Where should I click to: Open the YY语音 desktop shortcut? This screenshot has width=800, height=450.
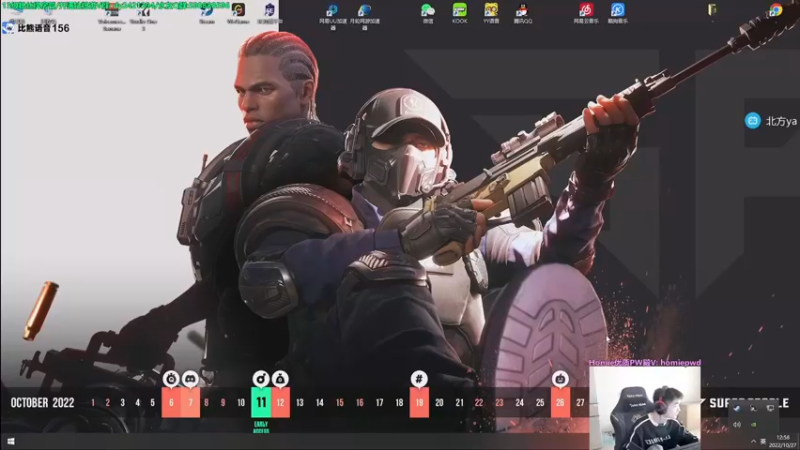pos(491,13)
